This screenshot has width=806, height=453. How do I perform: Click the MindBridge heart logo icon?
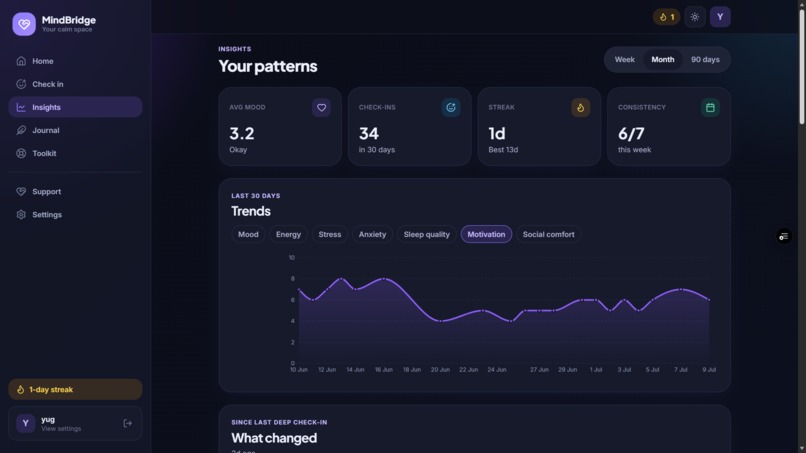pyautogui.click(x=24, y=24)
